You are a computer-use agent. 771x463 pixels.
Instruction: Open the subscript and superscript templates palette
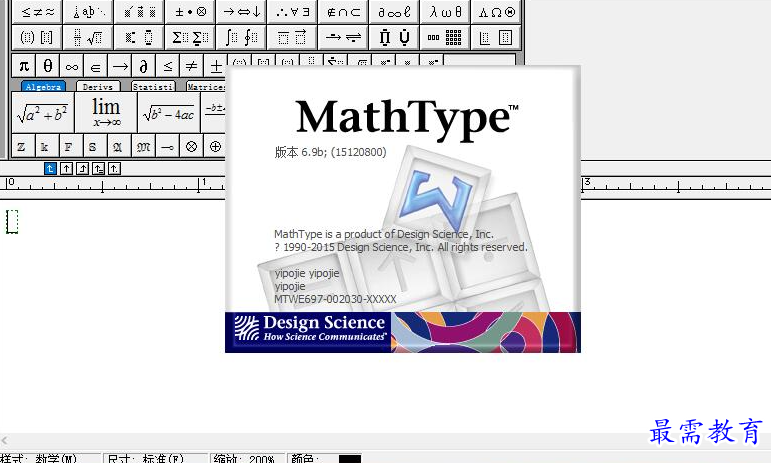point(139,37)
